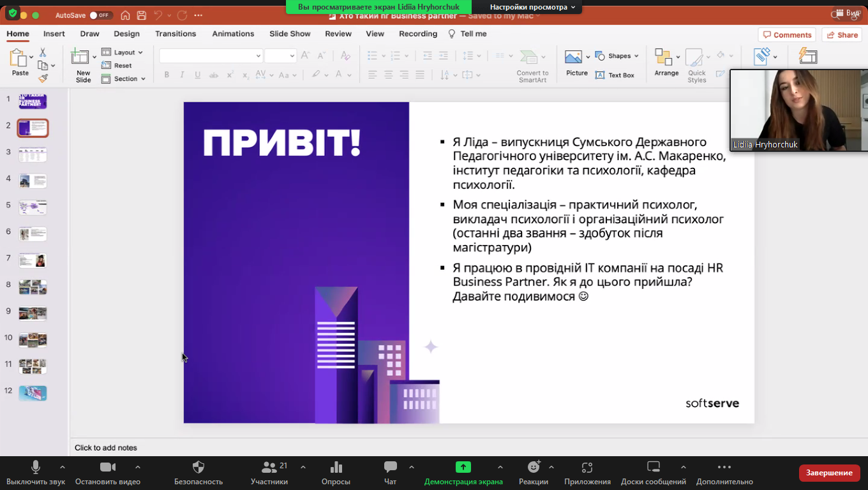Viewport: 868px width, 490px height.
Task: Toggle Underline formatting
Action: pyautogui.click(x=198, y=75)
